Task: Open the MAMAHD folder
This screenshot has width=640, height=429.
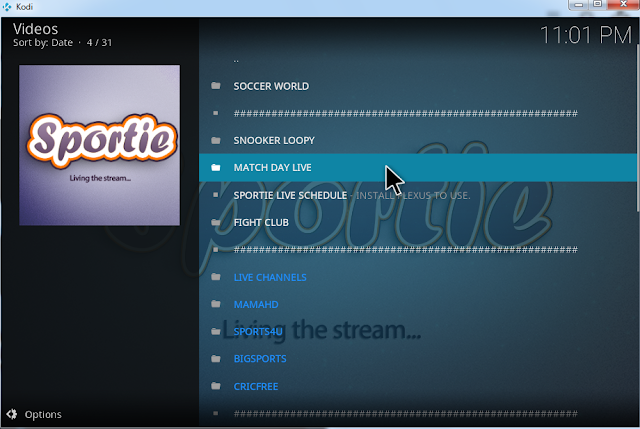Action: pos(418,305)
